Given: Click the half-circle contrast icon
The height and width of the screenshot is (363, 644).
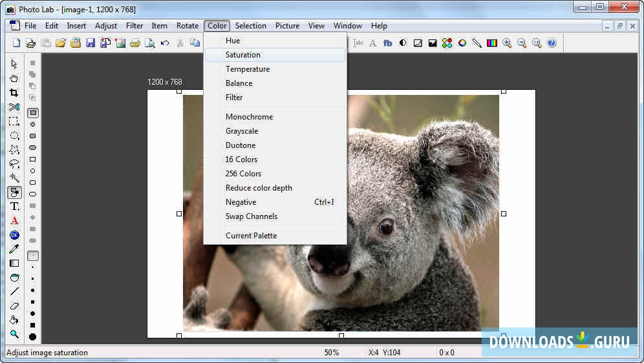Looking at the screenshot, I should (403, 43).
